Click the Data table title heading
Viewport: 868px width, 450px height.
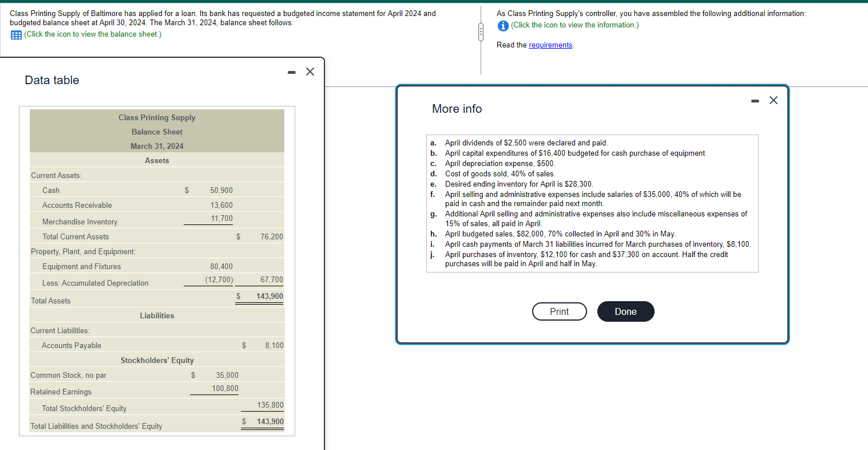(x=51, y=80)
